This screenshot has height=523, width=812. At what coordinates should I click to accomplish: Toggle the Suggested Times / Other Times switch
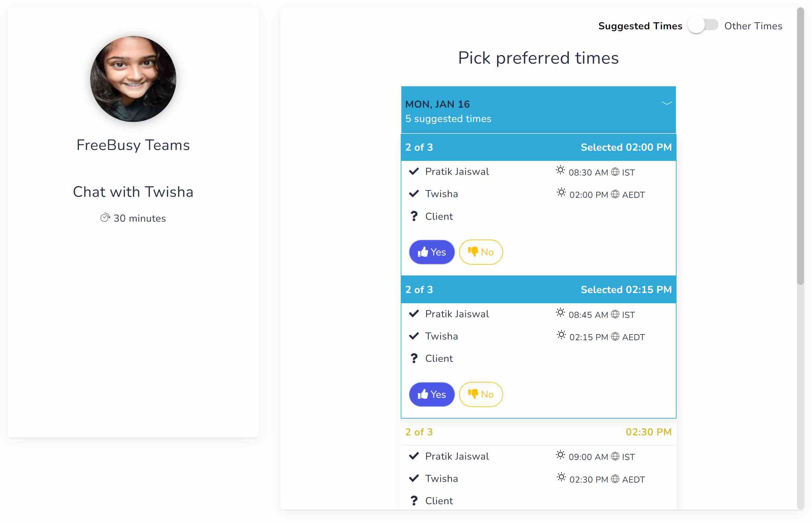(702, 26)
